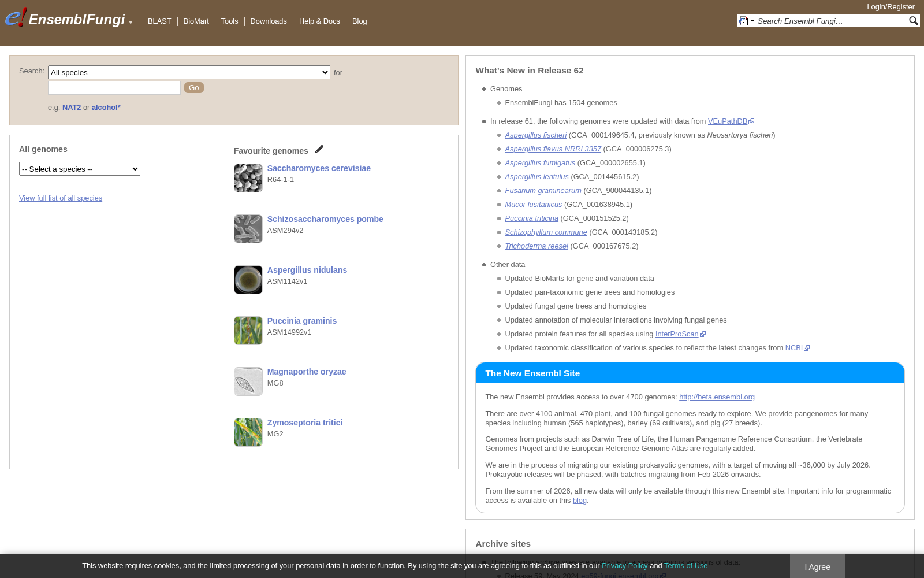Open Aspergillus nidulans genome link
The height and width of the screenshot is (578, 924).
pos(307,270)
